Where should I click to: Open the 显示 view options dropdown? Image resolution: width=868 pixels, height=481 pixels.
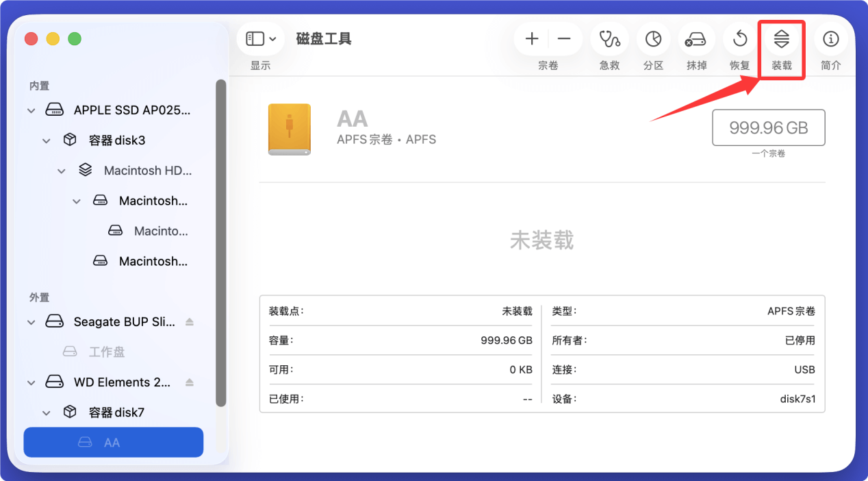click(x=260, y=38)
